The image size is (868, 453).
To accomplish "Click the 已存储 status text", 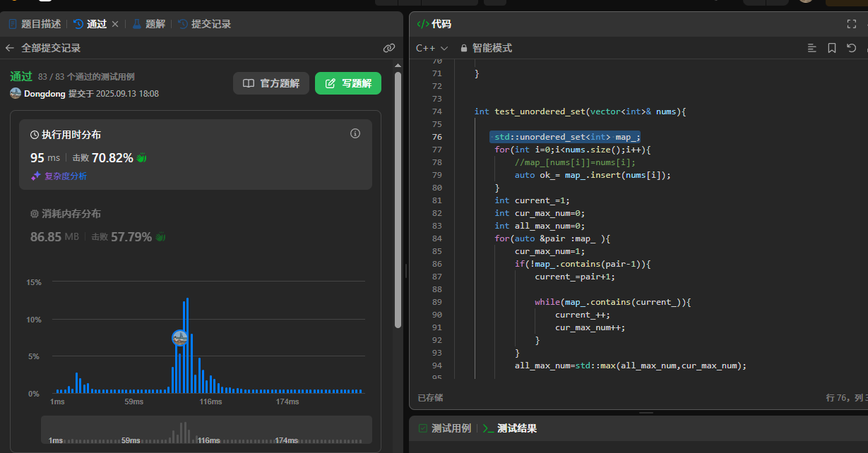I will pyautogui.click(x=430, y=397).
